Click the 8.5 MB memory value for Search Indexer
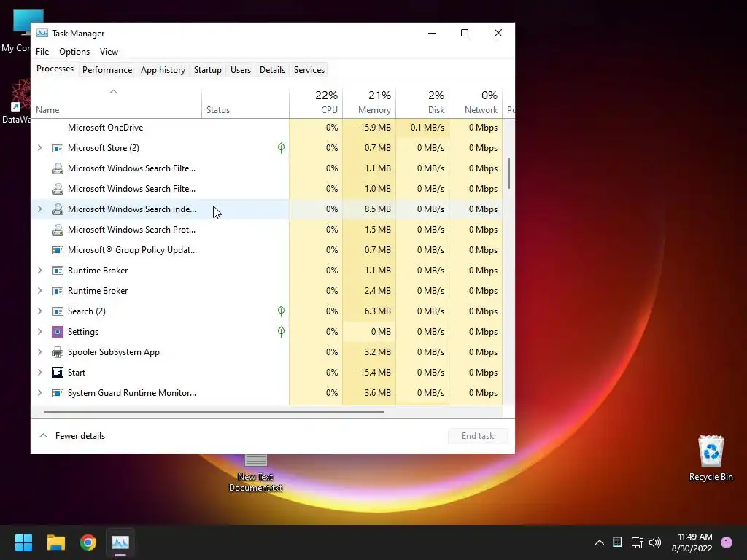 [x=377, y=209]
